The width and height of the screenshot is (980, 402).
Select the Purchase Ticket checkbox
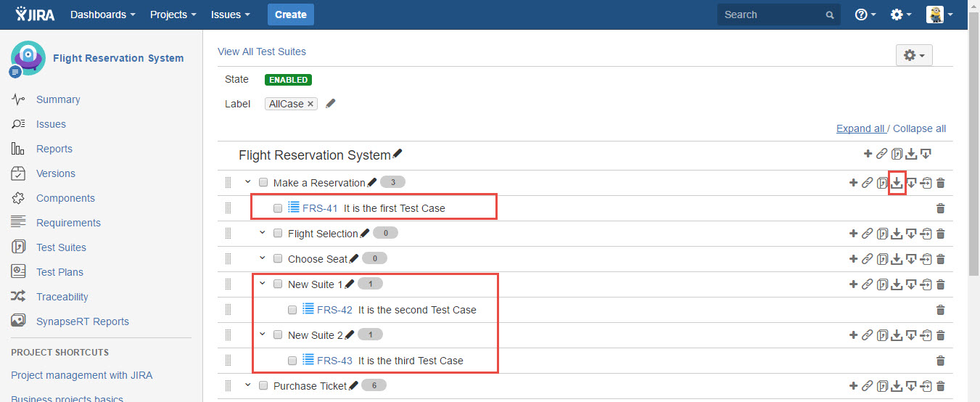(263, 386)
